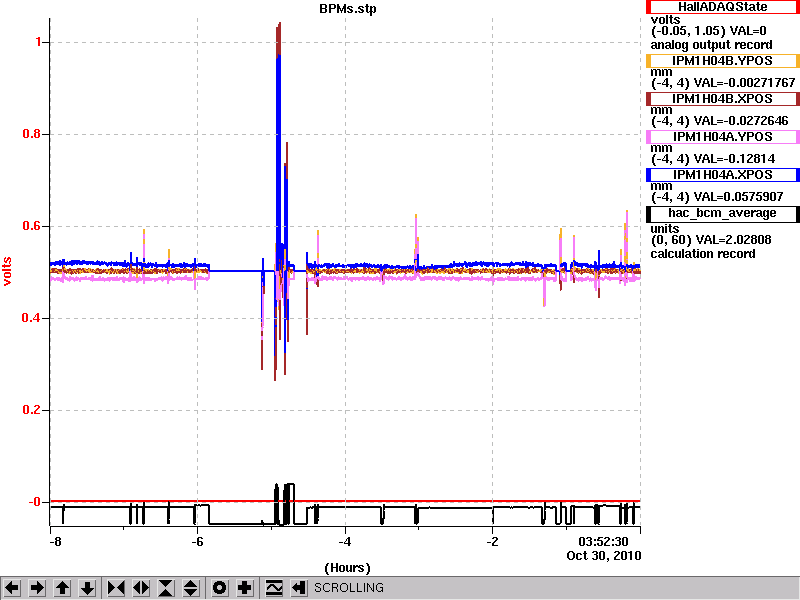
Task: Click the 'Oct 30, 2010' date label
Action: pyautogui.click(x=604, y=556)
